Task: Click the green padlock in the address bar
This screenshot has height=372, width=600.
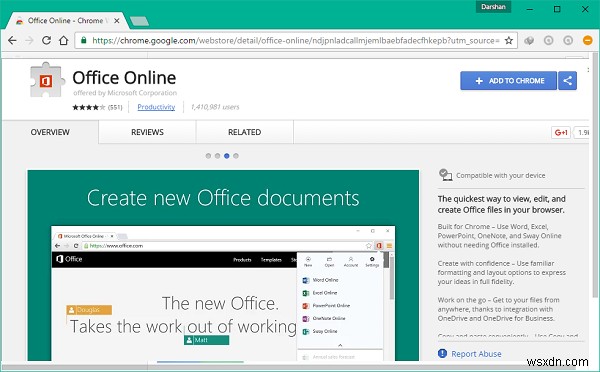Action: tap(83, 40)
